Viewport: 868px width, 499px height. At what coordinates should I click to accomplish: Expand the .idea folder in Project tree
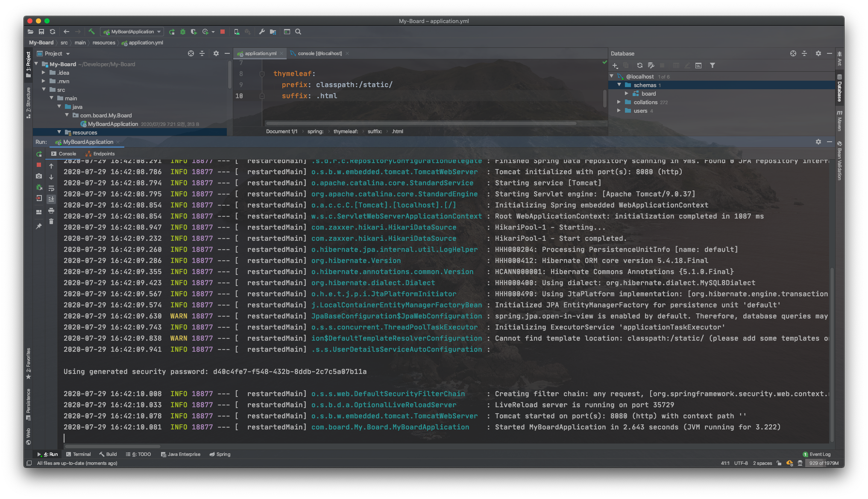(44, 73)
